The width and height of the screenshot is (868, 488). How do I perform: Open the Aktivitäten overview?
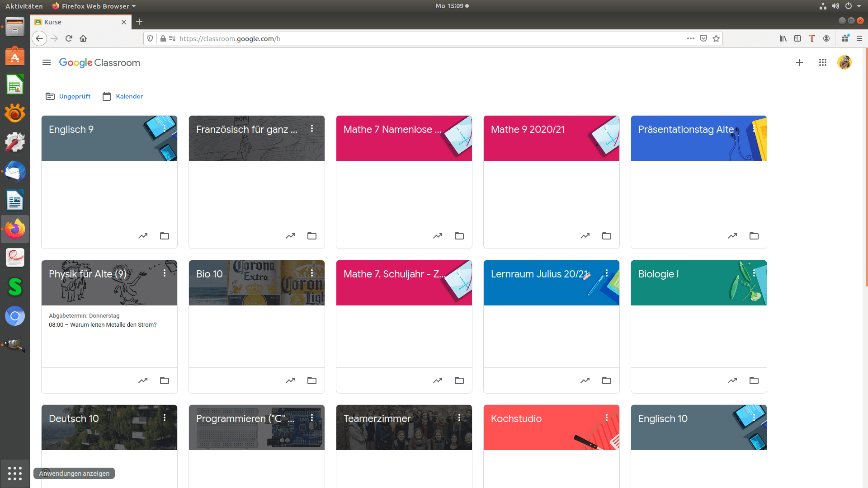24,6
